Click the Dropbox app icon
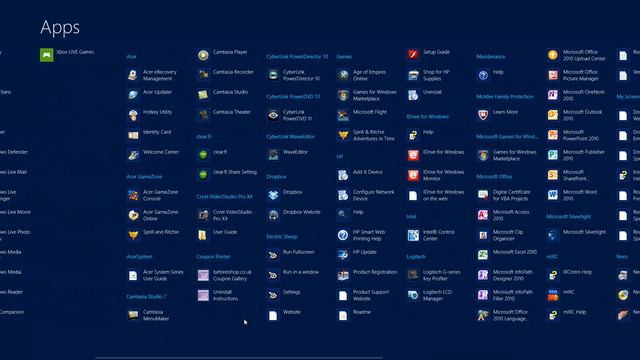640x360 pixels. pyautogui.click(x=273, y=195)
